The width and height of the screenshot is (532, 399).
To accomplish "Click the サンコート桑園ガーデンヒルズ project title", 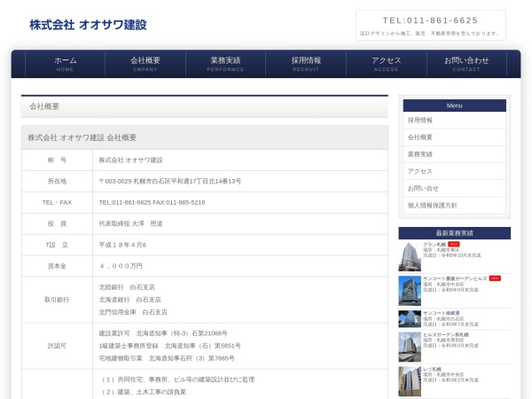I will [455, 278].
